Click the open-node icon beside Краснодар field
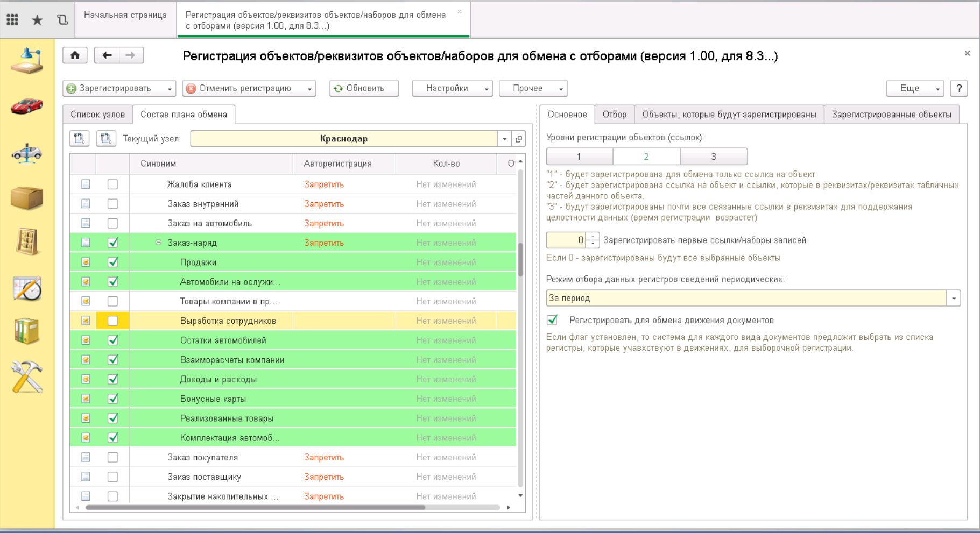Viewport: 980px width, 533px height. click(519, 139)
